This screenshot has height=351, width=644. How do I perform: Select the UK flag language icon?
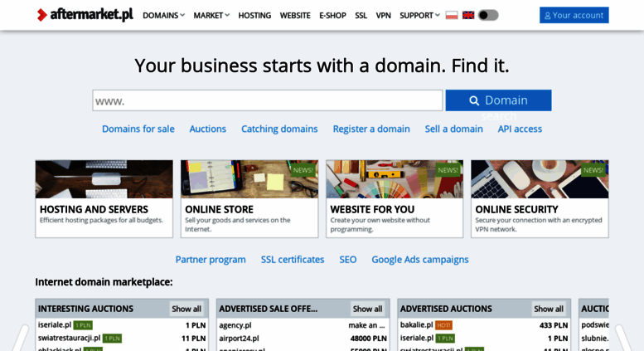click(468, 15)
